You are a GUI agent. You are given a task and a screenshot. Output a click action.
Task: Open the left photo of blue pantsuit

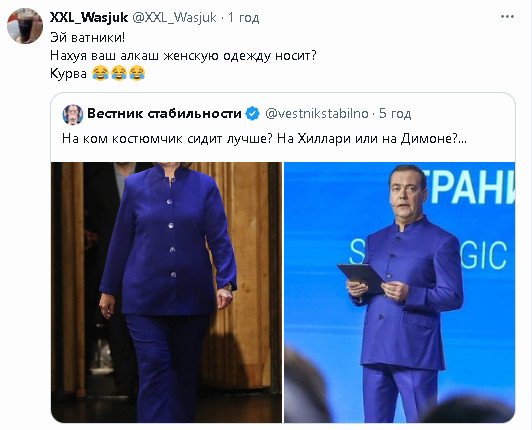[x=166, y=292]
